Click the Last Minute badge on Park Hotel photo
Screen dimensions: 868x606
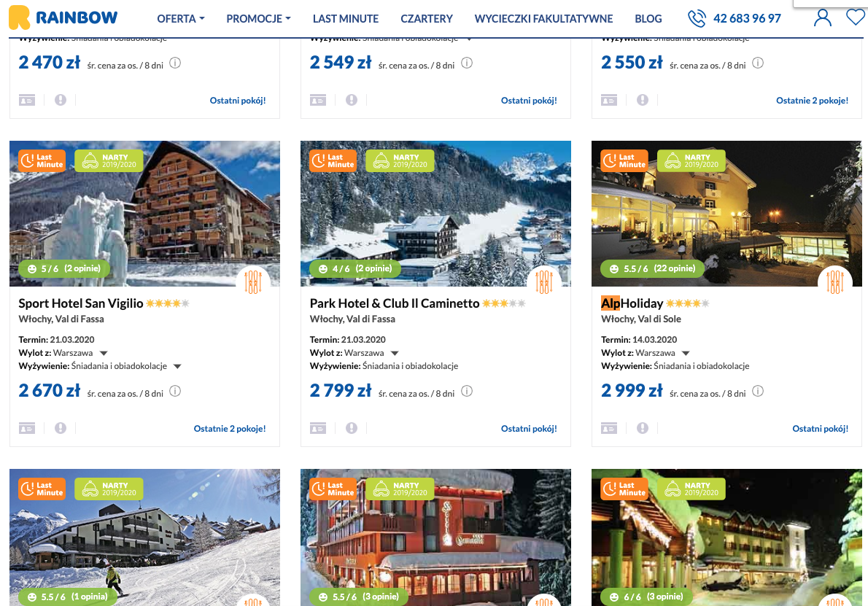click(333, 161)
